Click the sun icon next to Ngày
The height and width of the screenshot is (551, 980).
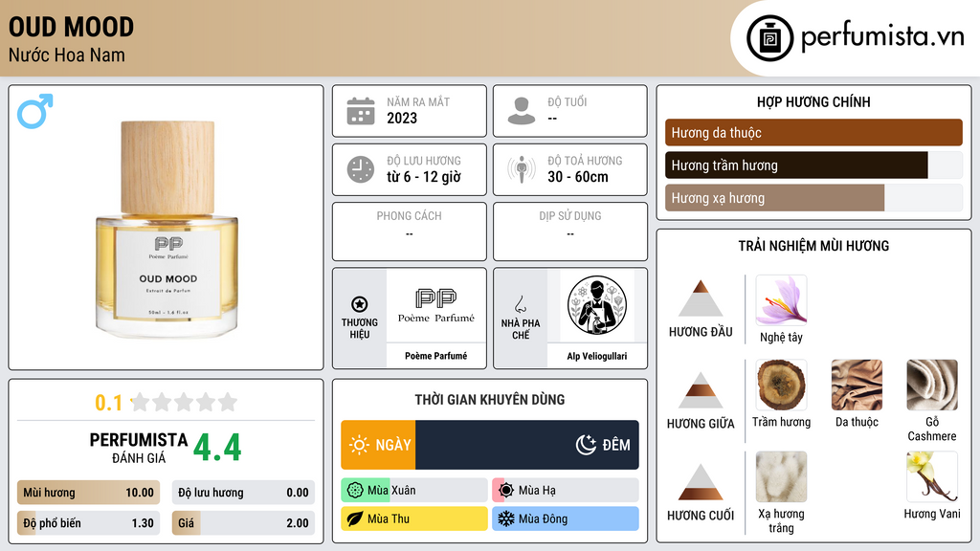360,445
